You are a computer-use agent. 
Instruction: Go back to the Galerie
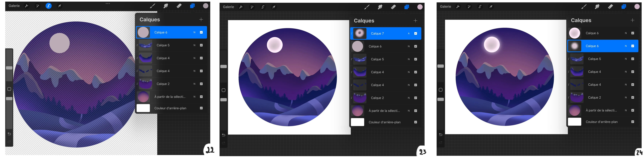14,6
